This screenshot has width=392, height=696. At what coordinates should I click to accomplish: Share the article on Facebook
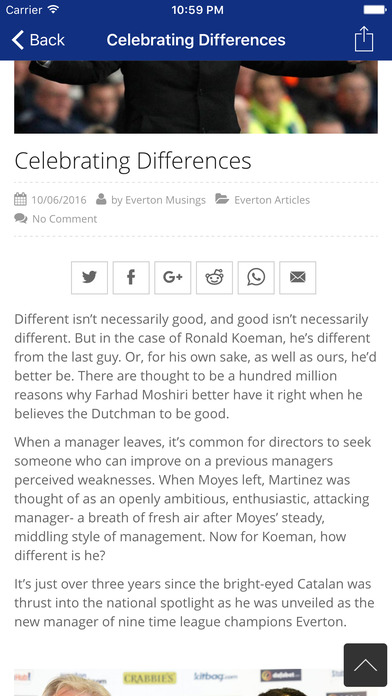pyautogui.click(x=131, y=278)
